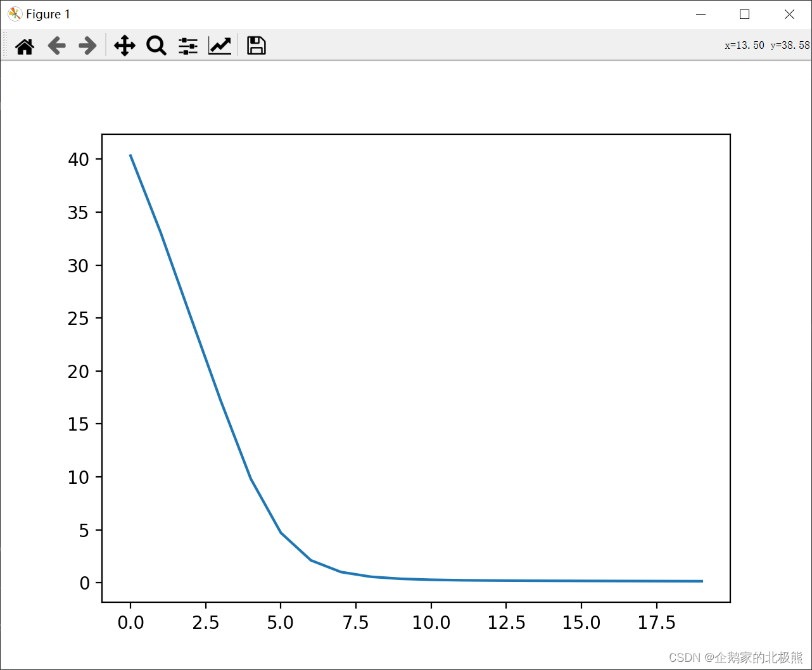Click the x-axis tick label 5.0
The width and height of the screenshot is (812, 670).
[x=281, y=623]
